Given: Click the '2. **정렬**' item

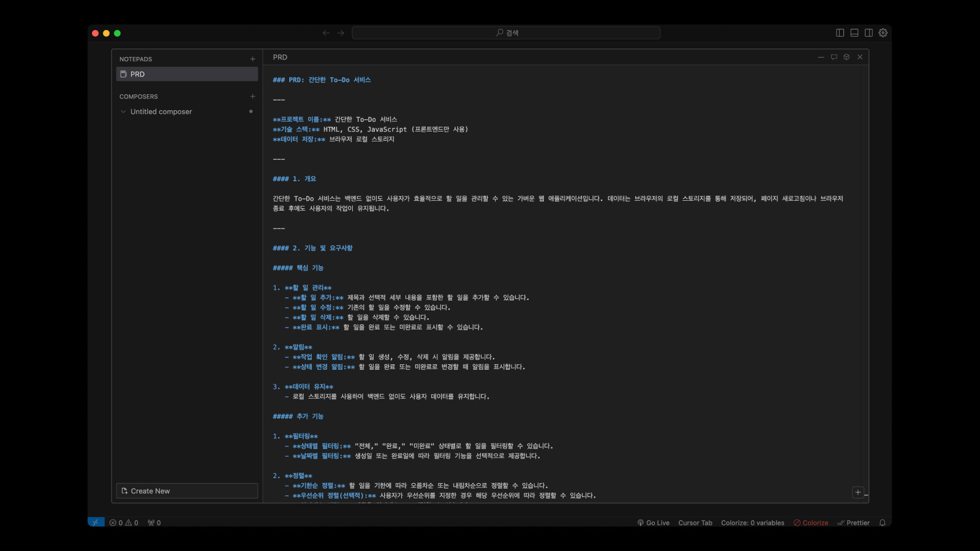Looking at the screenshot, I should coord(293,476).
